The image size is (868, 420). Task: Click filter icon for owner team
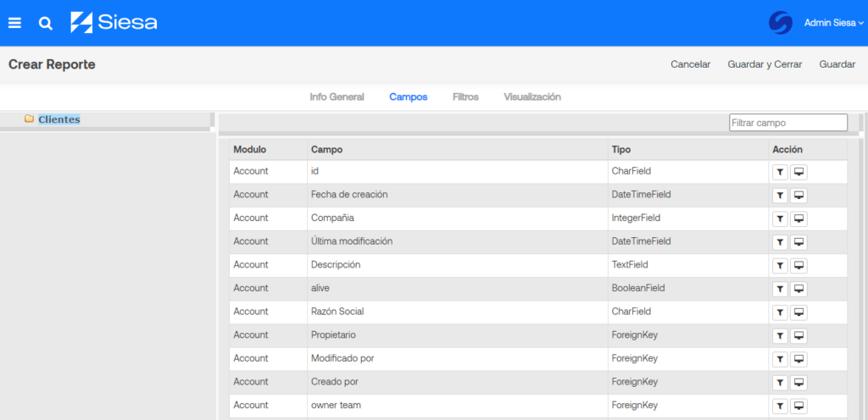tap(780, 406)
